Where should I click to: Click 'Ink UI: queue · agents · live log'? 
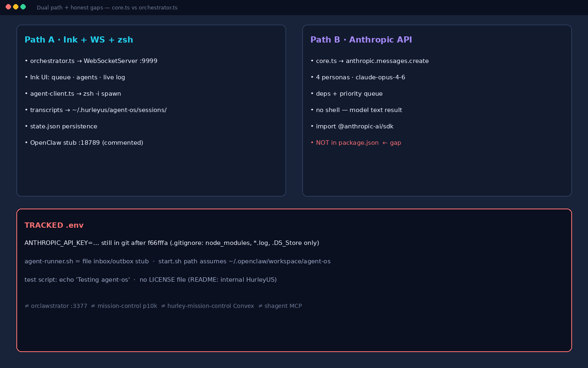pos(75,77)
